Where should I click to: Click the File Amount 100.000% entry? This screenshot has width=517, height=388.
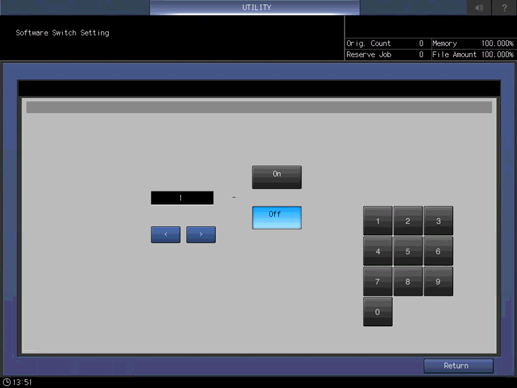tap(473, 54)
